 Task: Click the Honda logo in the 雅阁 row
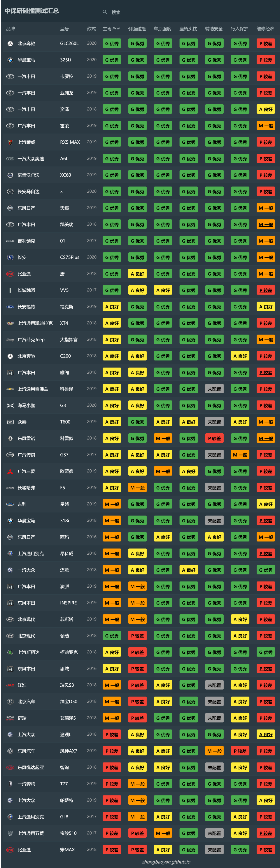click(10, 373)
